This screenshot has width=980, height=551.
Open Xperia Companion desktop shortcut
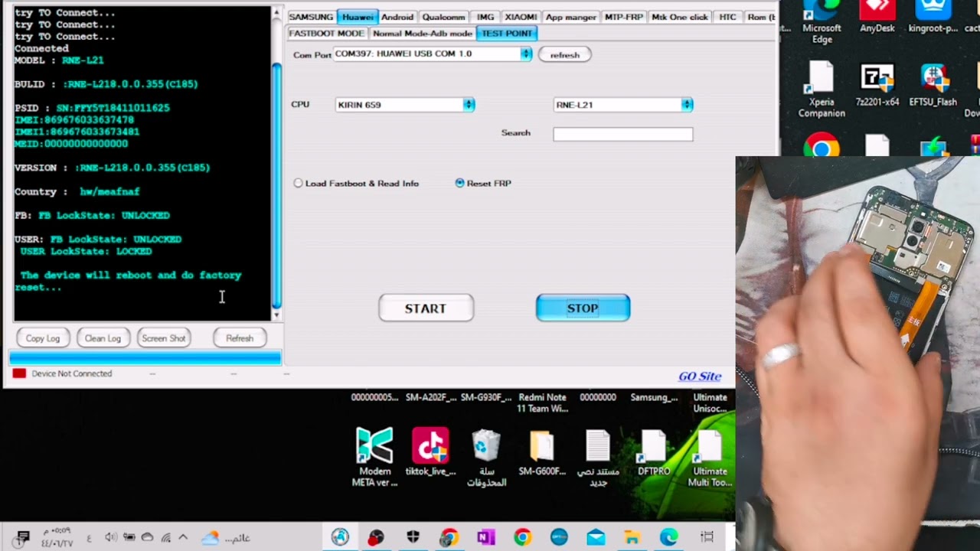(x=822, y=90)
